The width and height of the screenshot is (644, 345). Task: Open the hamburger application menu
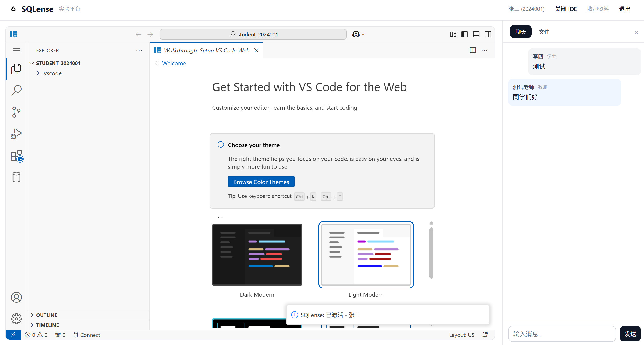(16, 50)
